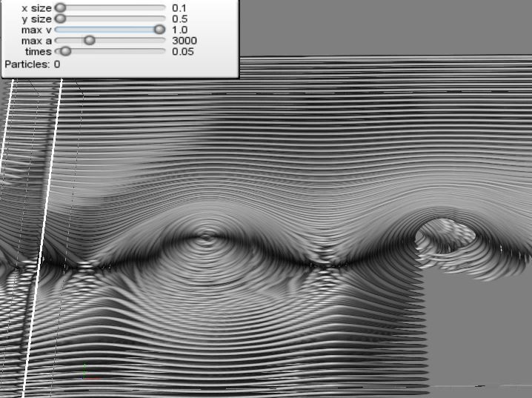532x398 pixels.
Task: Click the x size slider handle
Action: [60, 7]
